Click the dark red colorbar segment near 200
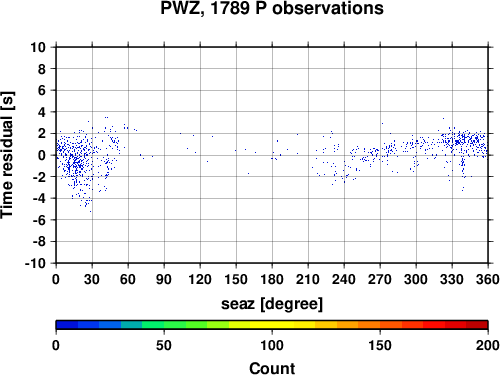 [477, 325]
